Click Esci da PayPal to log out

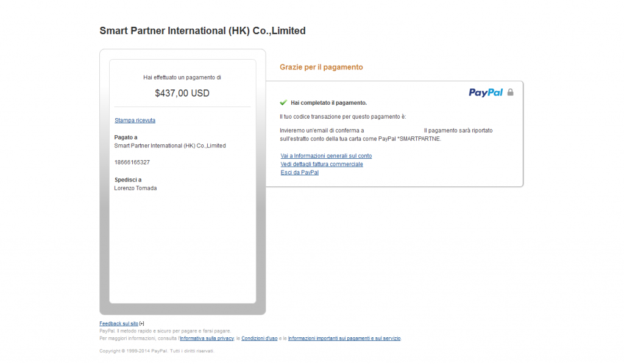tap(299, 172)
